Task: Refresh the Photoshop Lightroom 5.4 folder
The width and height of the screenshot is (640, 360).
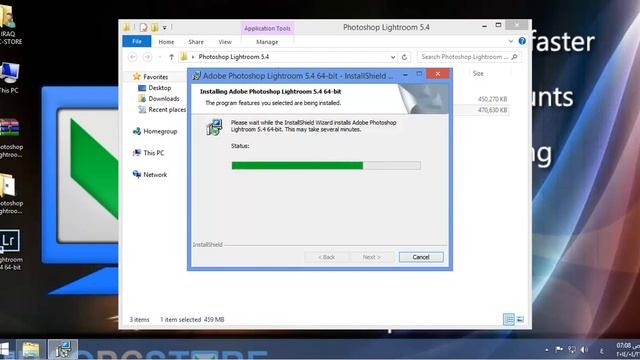Action: [404, 57]
